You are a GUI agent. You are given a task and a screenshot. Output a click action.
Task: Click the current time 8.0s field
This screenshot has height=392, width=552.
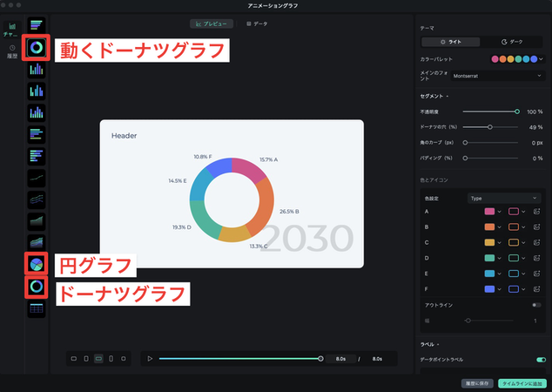340,359
